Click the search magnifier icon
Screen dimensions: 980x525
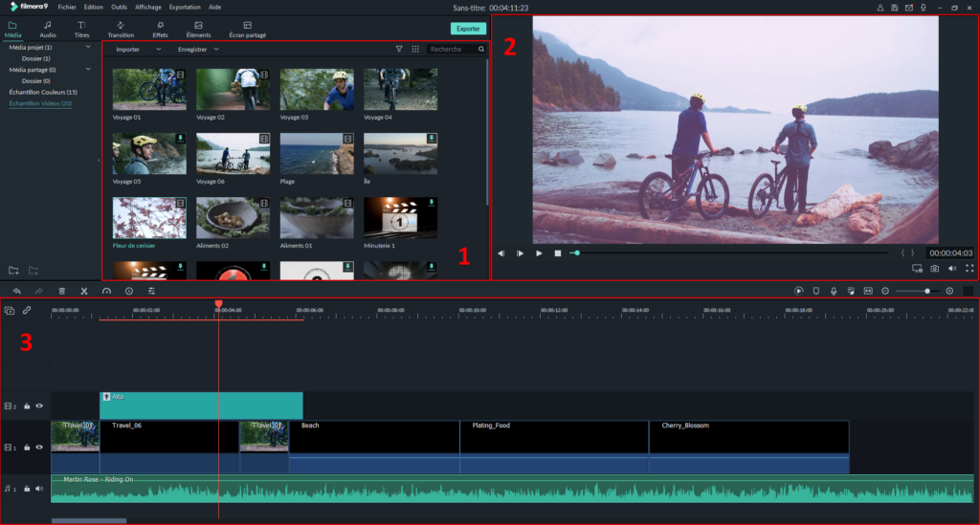pyautogui.click(x=481, y=49)
